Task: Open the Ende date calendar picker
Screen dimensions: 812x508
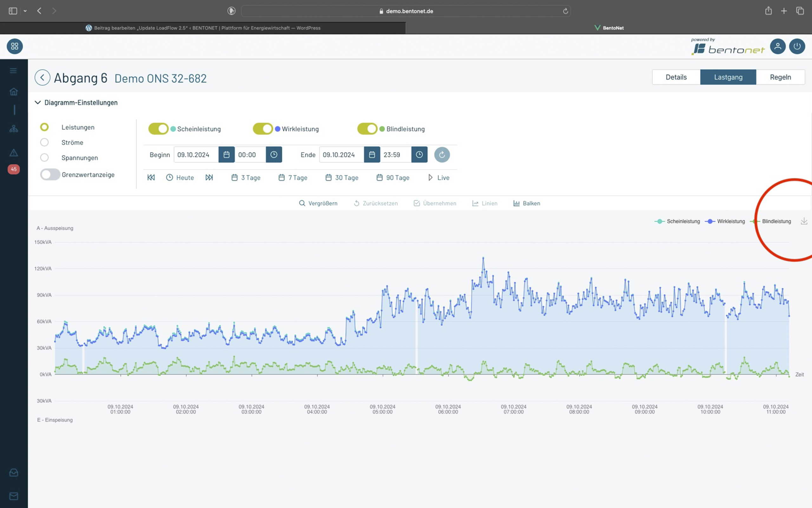Action: pyautogui.click(x=372, y=155)
